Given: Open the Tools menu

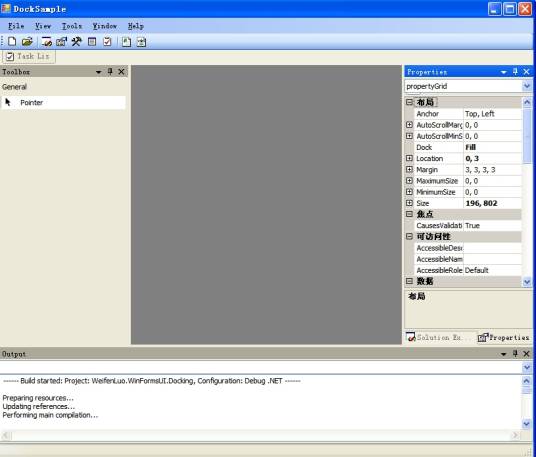Looking at the screenshot, I should (72, 26).
